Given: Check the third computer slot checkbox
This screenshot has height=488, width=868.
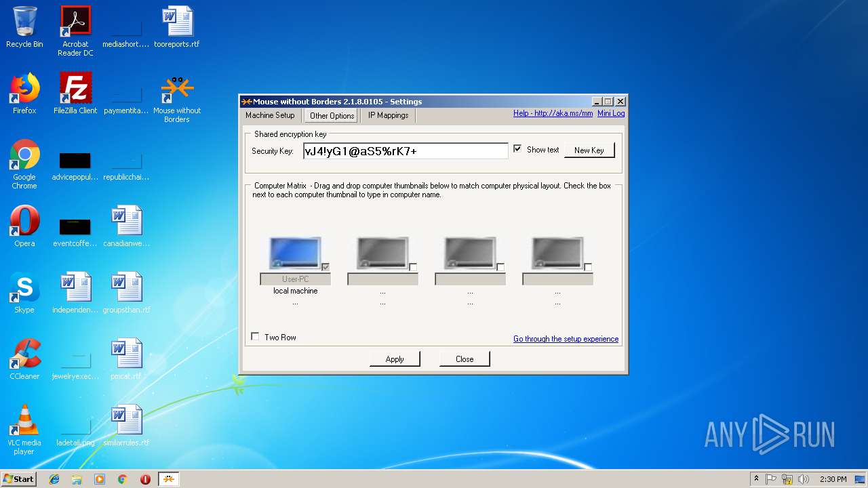Looking at the screenshot, I should (500, 267).
